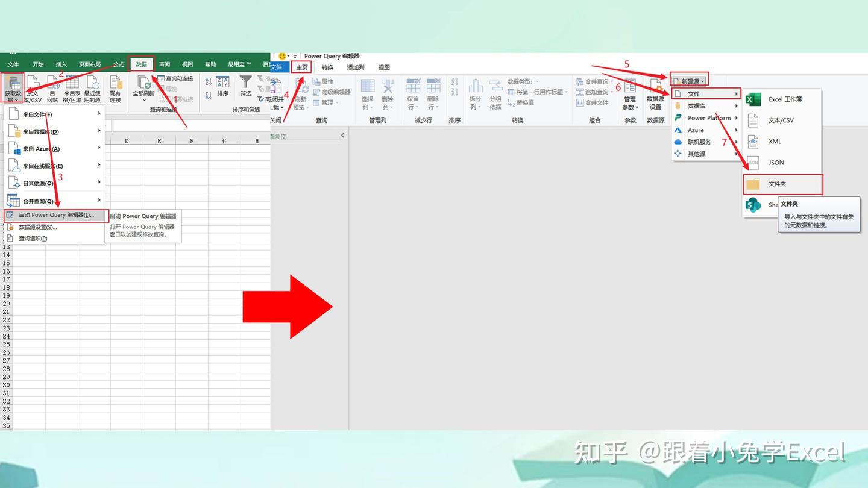Switch to the 插入 tab in Excel

pyautogui.click(x=61, y=64)
